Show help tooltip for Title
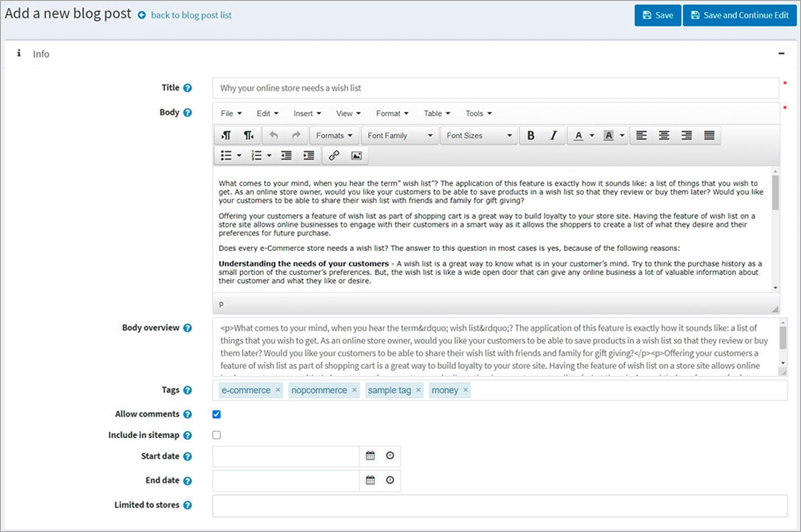Viewport: 801px width, 532px height. 188,88
